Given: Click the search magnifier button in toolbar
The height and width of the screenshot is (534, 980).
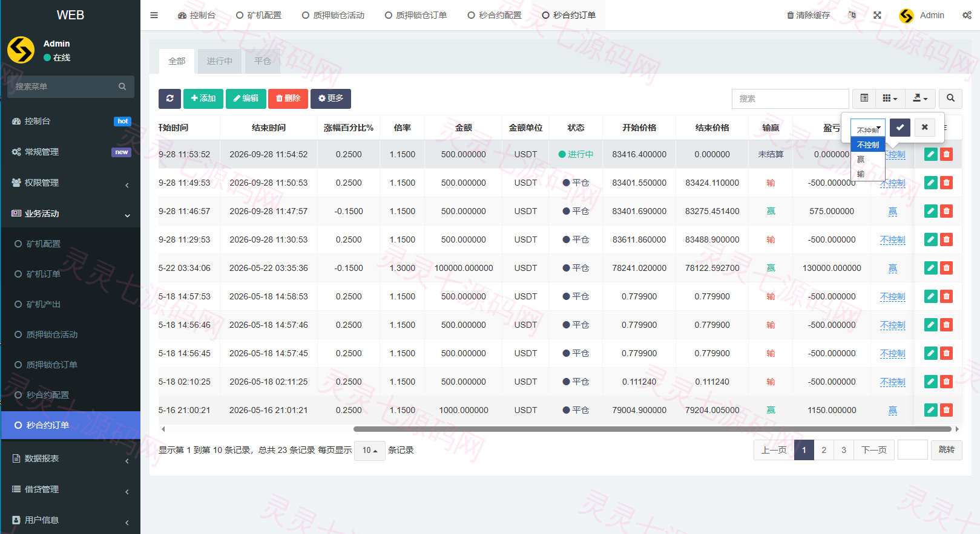Looking at the screenshot, I should (950, 98).
